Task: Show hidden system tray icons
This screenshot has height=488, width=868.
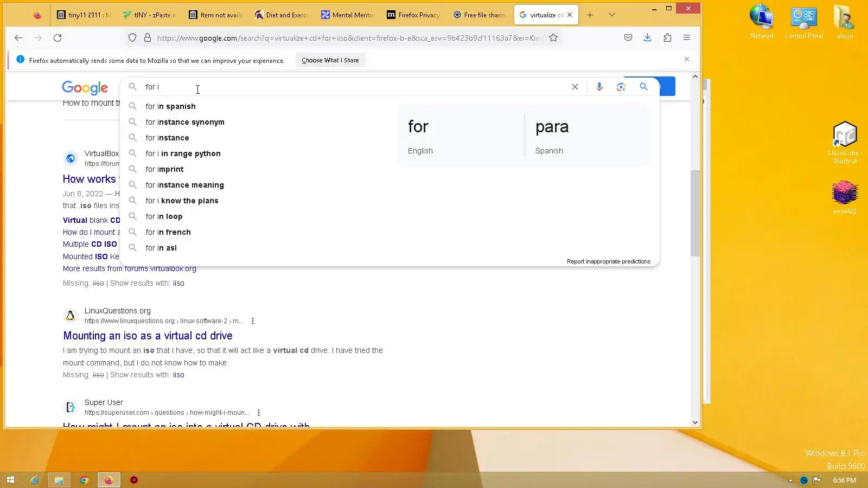Action: (x=790, y=480)
